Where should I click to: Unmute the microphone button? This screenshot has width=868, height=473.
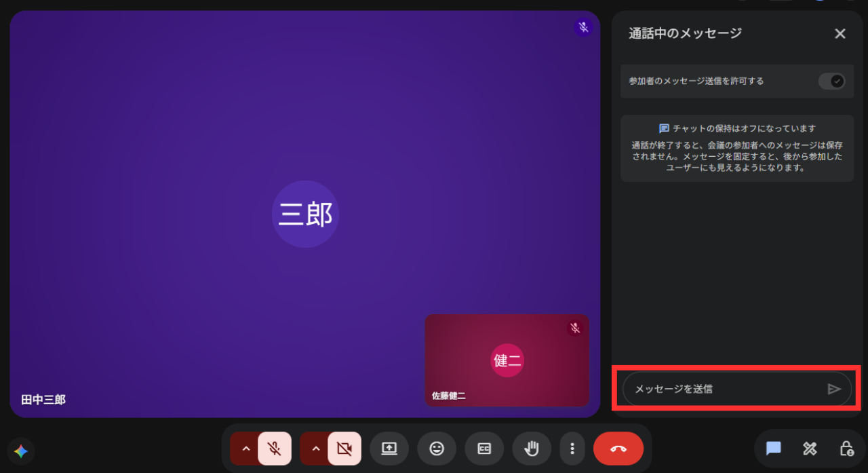tap(275, 449)
